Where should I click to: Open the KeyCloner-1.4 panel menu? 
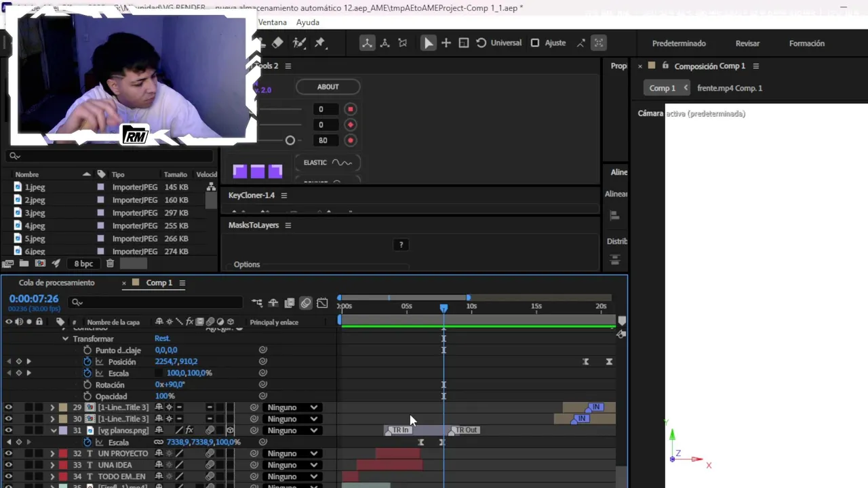284,195
